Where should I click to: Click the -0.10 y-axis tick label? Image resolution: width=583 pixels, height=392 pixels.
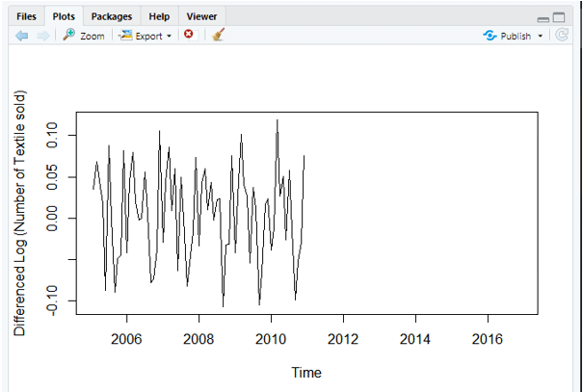pos(52,301)
